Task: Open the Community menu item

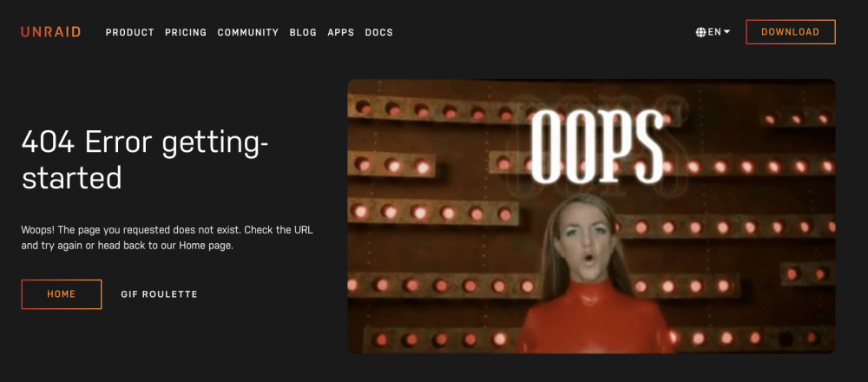Action: tap(248, 33)
